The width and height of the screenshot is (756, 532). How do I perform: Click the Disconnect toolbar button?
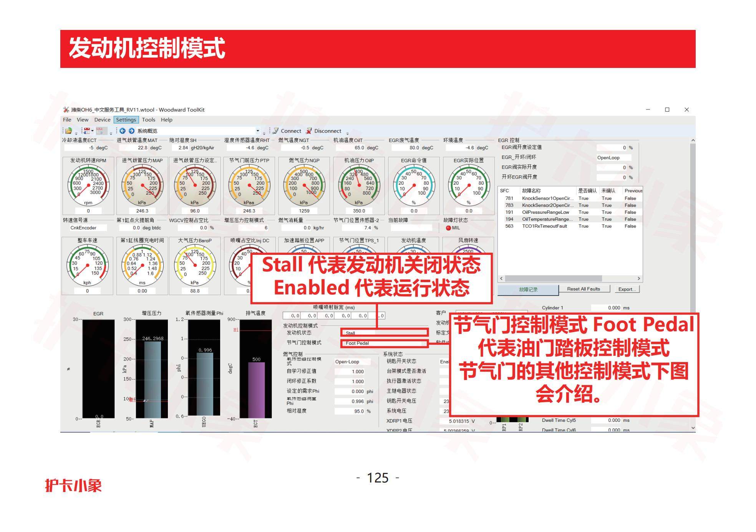click(323, 131)
